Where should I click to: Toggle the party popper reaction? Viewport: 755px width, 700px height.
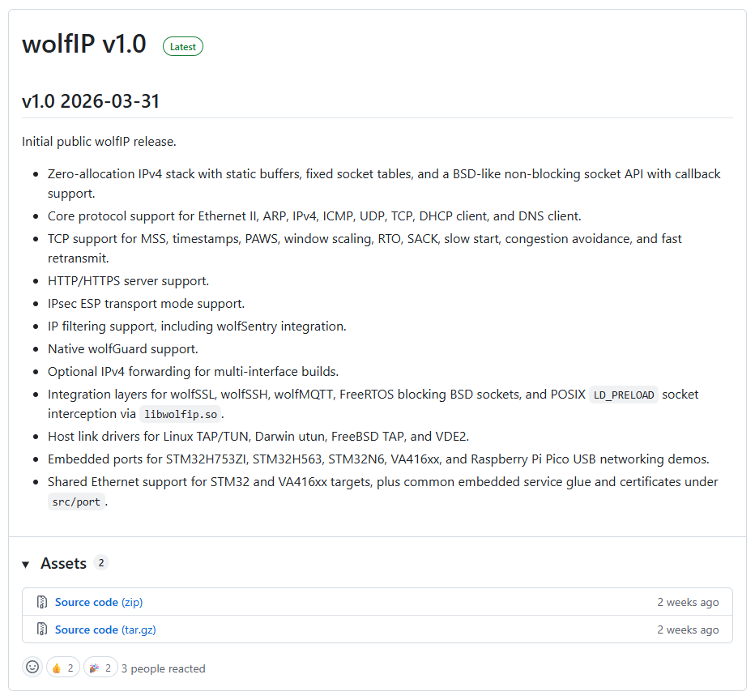click(100, 668)
